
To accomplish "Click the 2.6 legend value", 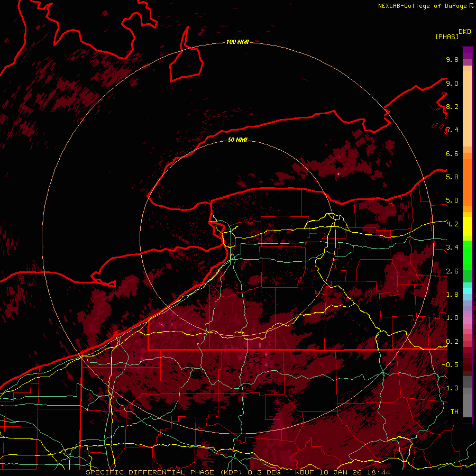I will pyautogui.click(x=452, y=271).
